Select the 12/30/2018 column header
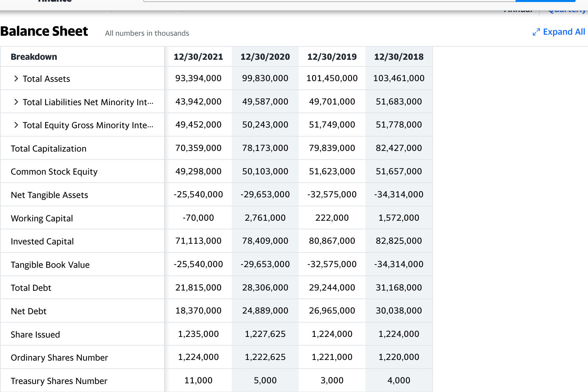 point(399,57)
